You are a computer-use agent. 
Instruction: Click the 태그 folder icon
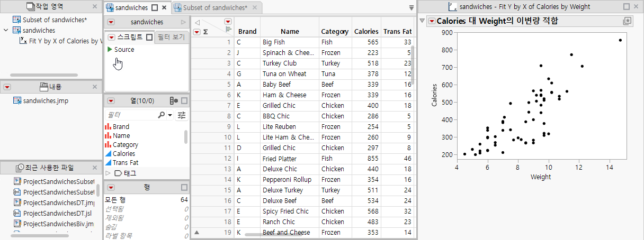pyautogui.click(x=118, y=173)
